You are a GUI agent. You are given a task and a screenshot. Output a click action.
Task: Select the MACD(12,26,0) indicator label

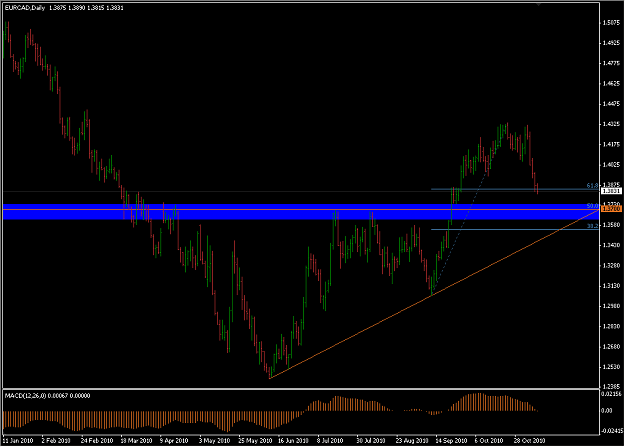26,396
